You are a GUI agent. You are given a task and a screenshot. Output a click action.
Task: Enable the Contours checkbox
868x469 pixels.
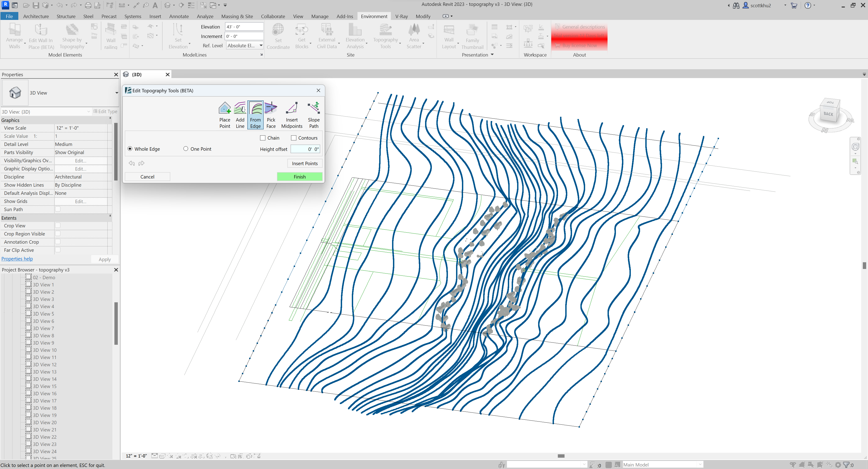coord(293,138)
